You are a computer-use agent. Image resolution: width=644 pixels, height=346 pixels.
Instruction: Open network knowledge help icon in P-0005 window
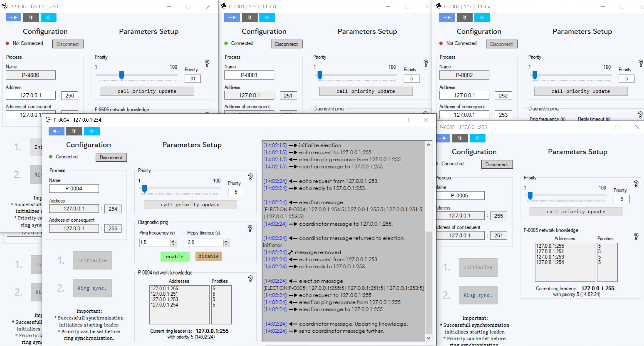click(636, 236)
